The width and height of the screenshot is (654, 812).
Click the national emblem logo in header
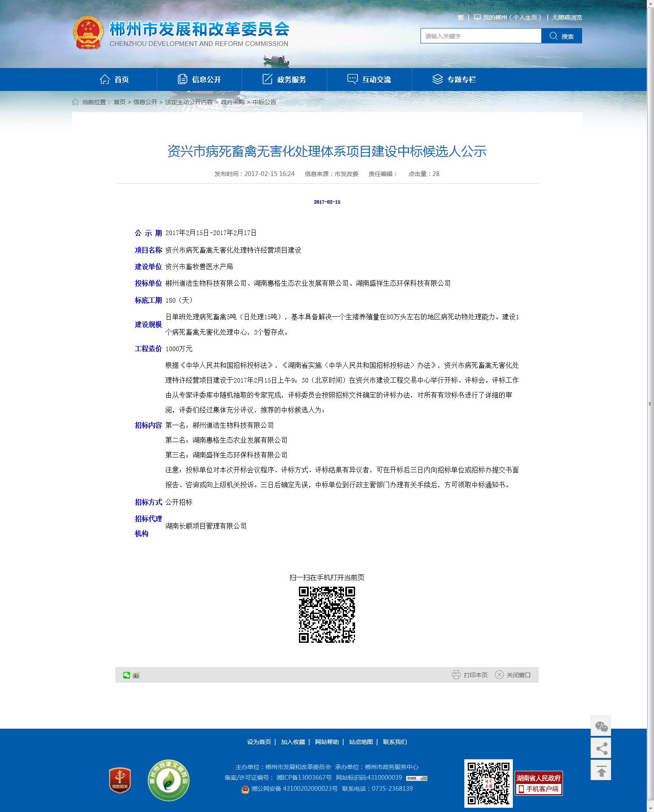tap(88, 33)
